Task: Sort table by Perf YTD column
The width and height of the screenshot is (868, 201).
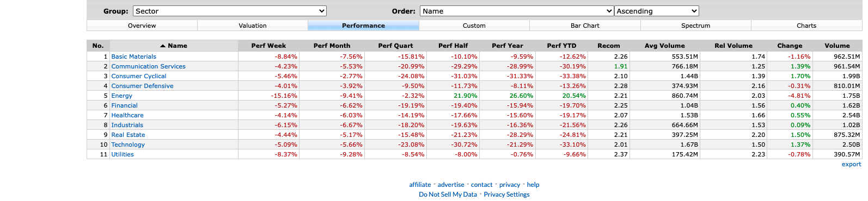Action: tap(561, 46)
